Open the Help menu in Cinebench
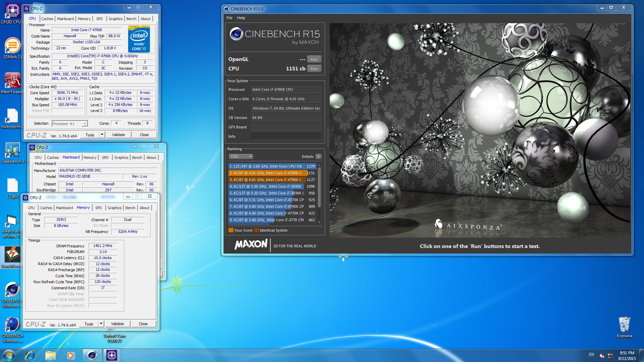This screenshot has height=362, width=644. coord(241,18)
